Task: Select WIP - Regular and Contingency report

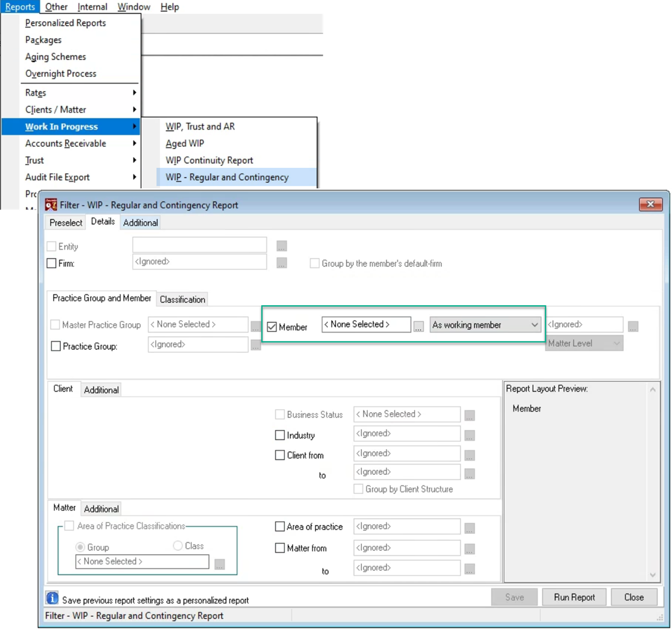Action: [237, 177]
